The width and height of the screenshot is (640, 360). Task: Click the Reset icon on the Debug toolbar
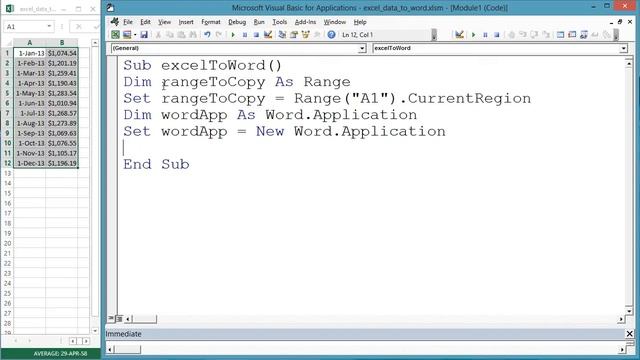[497, 35]
